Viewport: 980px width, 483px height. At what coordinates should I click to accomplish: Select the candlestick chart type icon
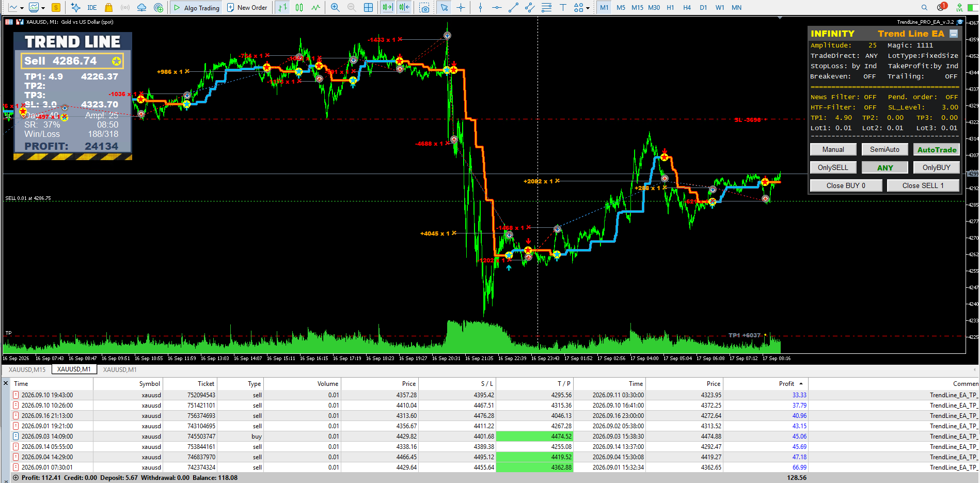coord(299,8)
